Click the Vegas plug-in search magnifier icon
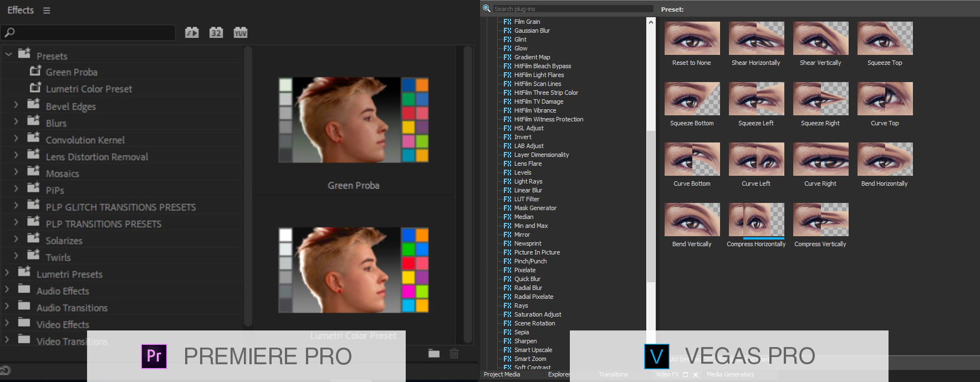 [487, 8]
